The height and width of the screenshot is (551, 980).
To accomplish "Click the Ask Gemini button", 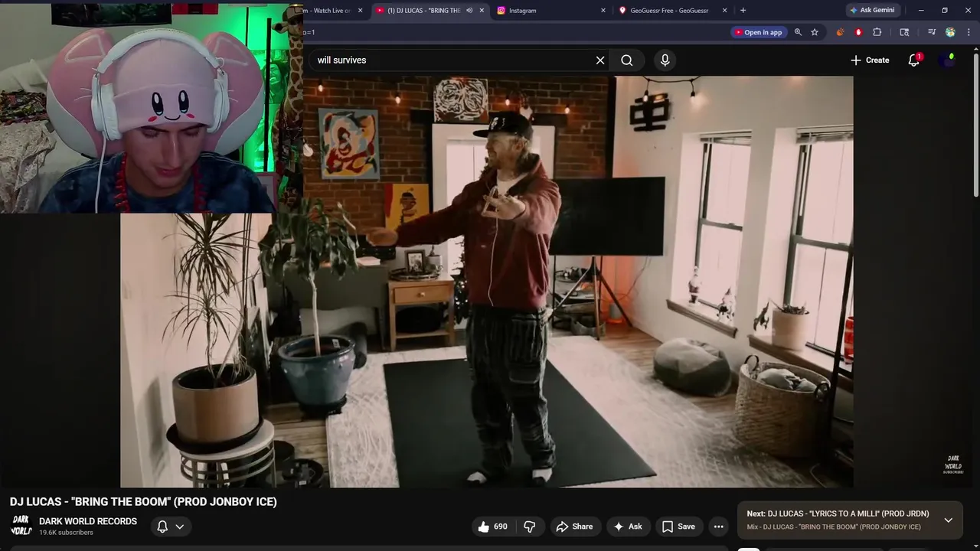I will coord(871,10).
